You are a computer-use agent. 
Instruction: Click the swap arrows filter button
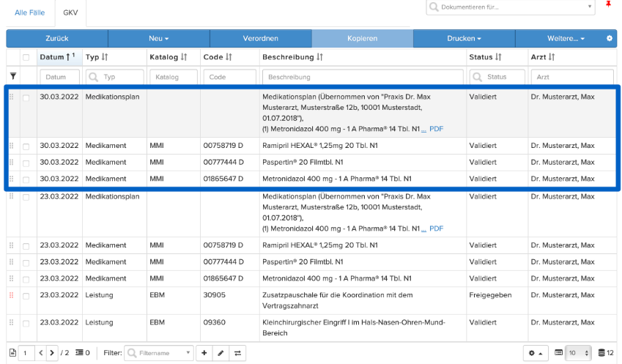click(x=237, y=353)
